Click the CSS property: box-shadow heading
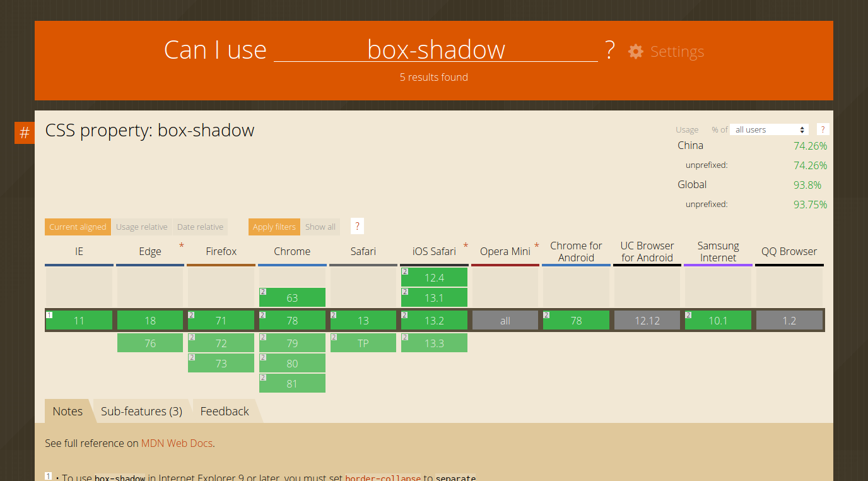Viewport: 868px width, 481px height. (150, 131)
